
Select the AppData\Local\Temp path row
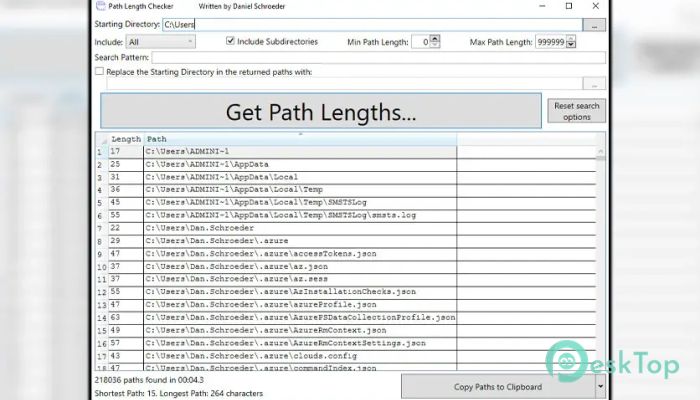click(x=300, y=190)
